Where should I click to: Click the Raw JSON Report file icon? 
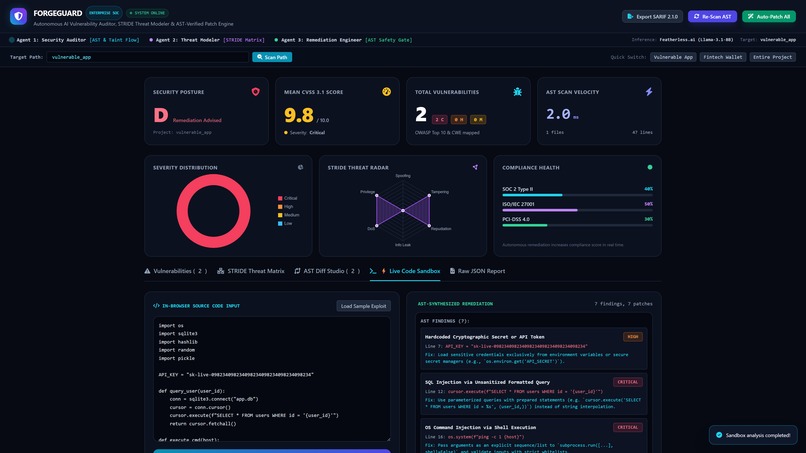452,271
